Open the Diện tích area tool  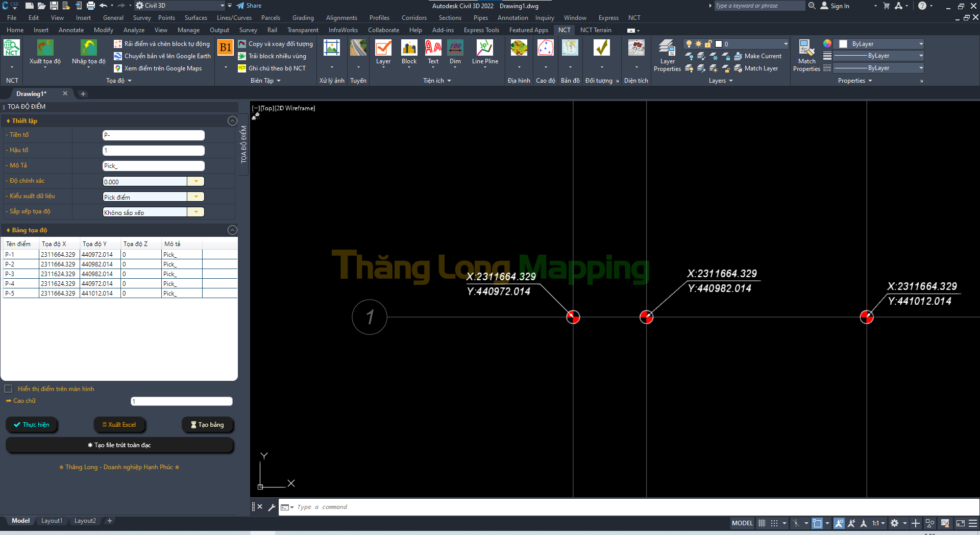pyautogui.click(x=636, y=48)
